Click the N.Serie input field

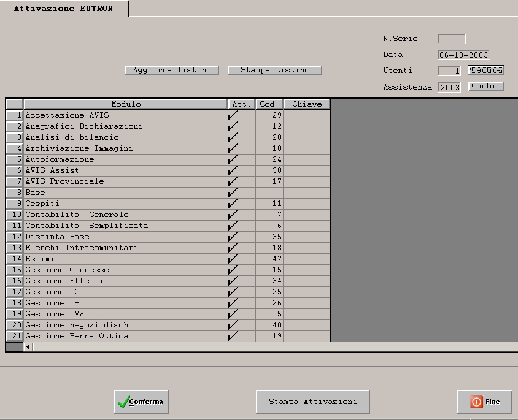click(x=451, y=39)
